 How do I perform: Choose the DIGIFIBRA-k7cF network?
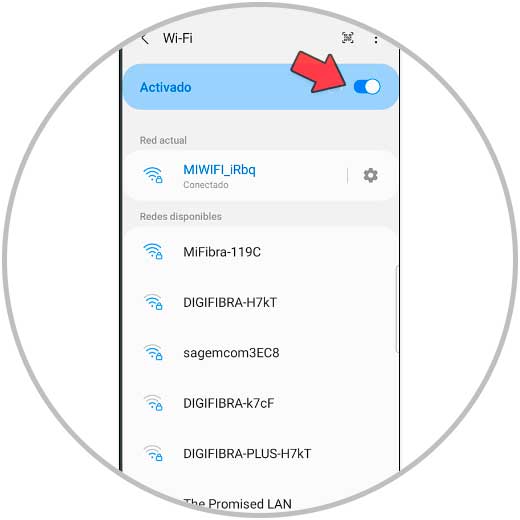coord(260,403)
